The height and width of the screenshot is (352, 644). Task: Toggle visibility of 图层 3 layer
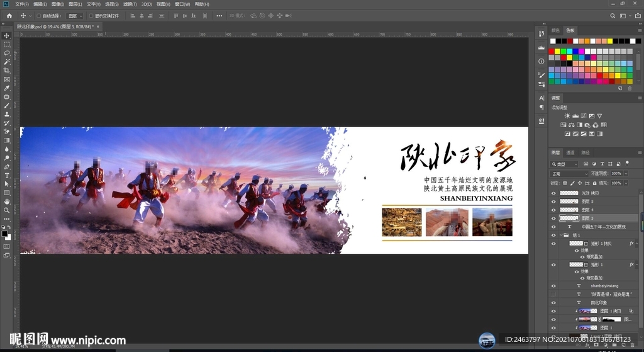pos(553,219)
